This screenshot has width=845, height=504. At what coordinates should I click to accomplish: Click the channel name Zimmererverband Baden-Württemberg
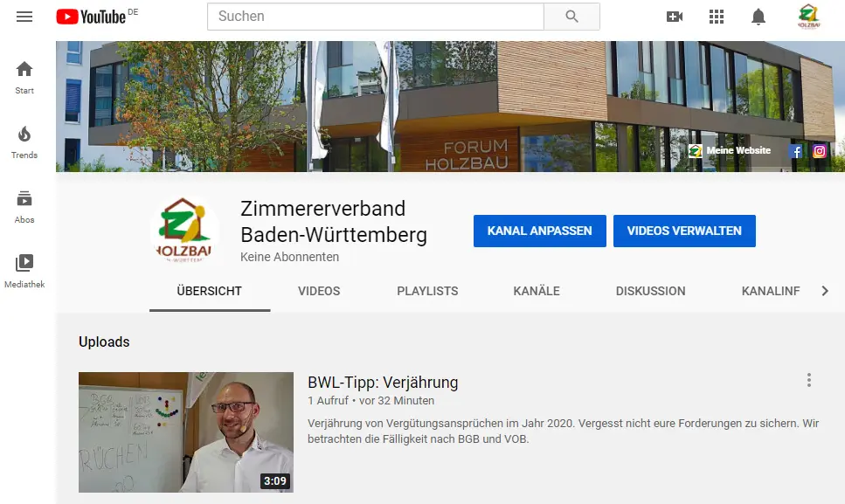[x=334, y=222]
